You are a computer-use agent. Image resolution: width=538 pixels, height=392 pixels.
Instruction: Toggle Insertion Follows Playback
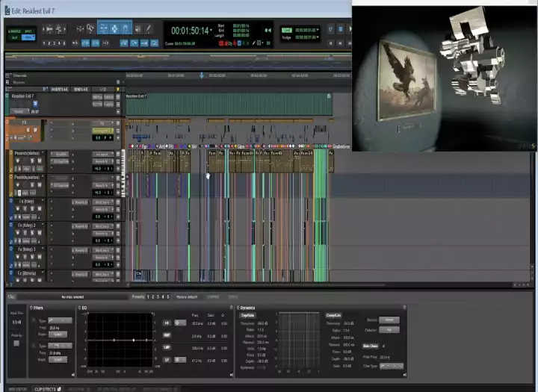point(106,43)
